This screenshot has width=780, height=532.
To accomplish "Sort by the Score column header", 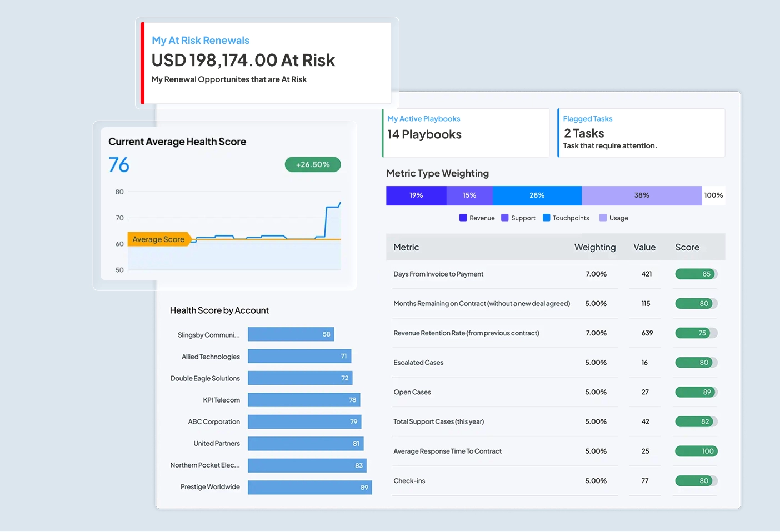I will (687, 247).
